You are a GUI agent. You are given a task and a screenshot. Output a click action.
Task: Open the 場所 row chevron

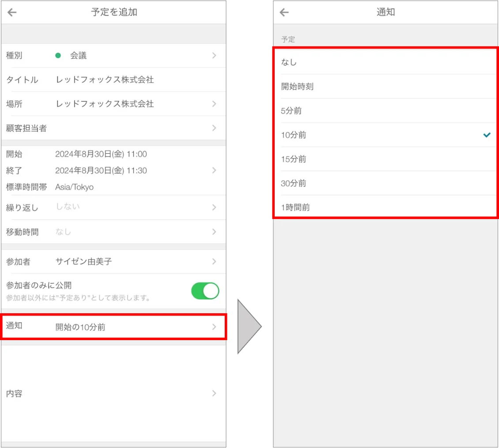coord(214,104)
